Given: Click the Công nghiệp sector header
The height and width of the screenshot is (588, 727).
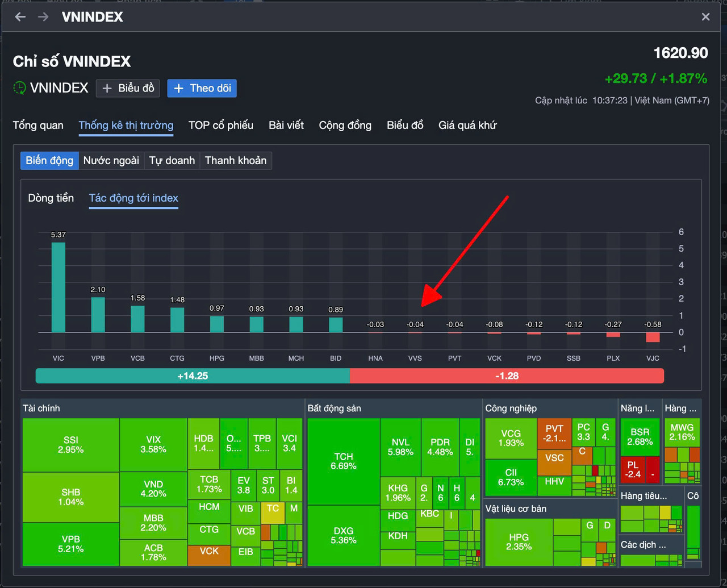Looking at the screenshot, I should click(x=511, y=408).
